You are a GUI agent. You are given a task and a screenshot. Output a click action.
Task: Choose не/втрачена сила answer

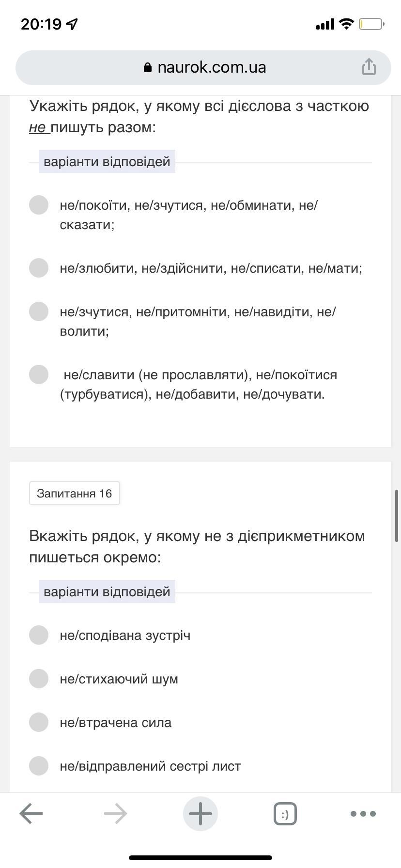[x=39, y=722]
